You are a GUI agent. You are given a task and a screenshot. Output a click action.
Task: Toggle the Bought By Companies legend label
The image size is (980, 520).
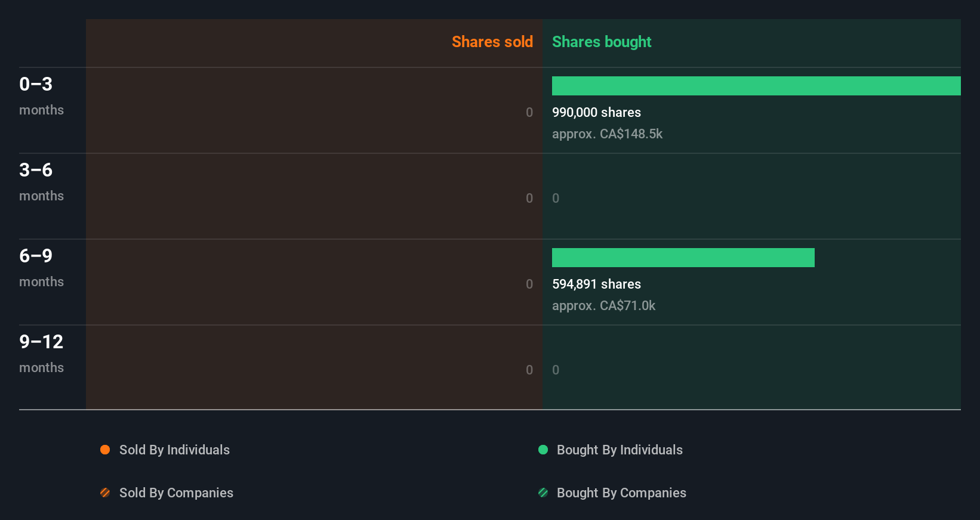(621, 493)
